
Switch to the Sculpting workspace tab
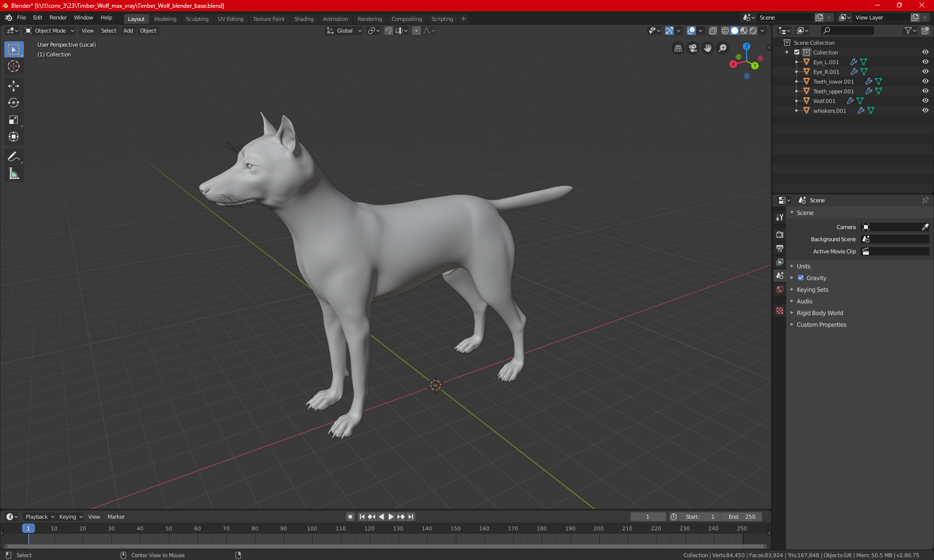pyautogui.click(x=197, y=19)
